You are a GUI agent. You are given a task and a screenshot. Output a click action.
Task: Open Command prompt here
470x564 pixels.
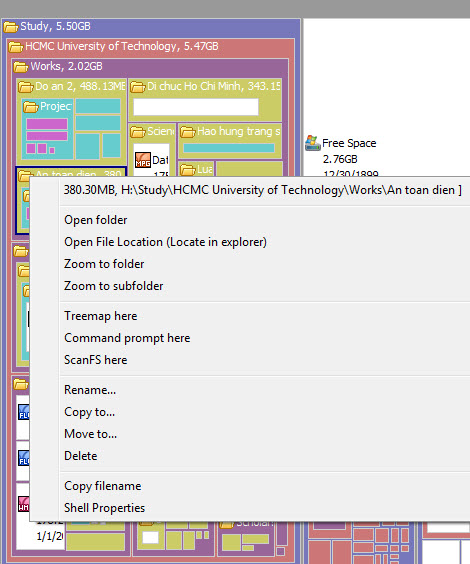tap(127, 338)
